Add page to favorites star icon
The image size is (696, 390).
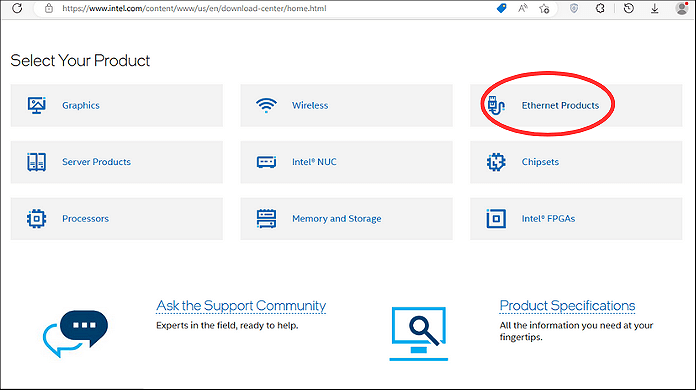(x=544, y=8)
